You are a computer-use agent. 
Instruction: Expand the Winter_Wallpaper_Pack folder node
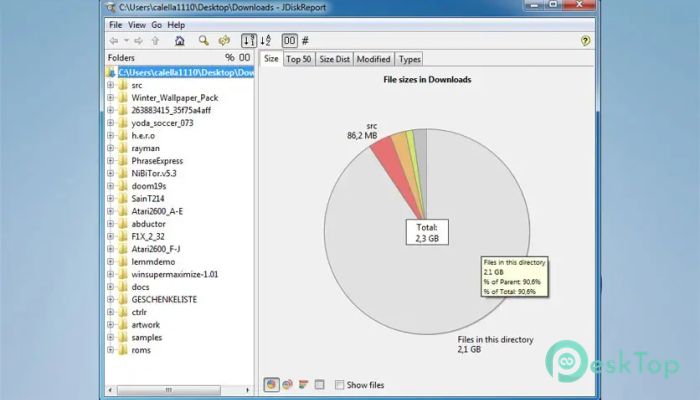pyautogui.click(x=111, y=97)
